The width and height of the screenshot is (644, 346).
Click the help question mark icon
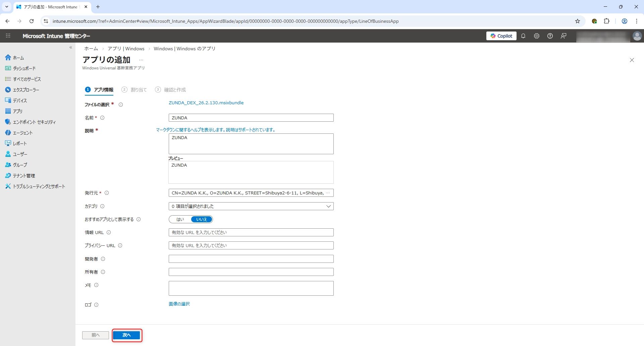(x=550, y=36)
